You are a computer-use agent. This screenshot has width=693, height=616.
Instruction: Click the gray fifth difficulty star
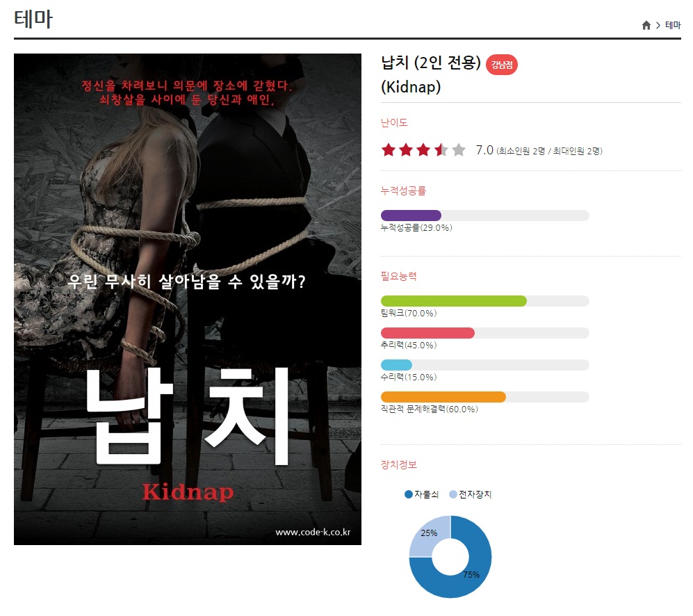click(459, 150)
